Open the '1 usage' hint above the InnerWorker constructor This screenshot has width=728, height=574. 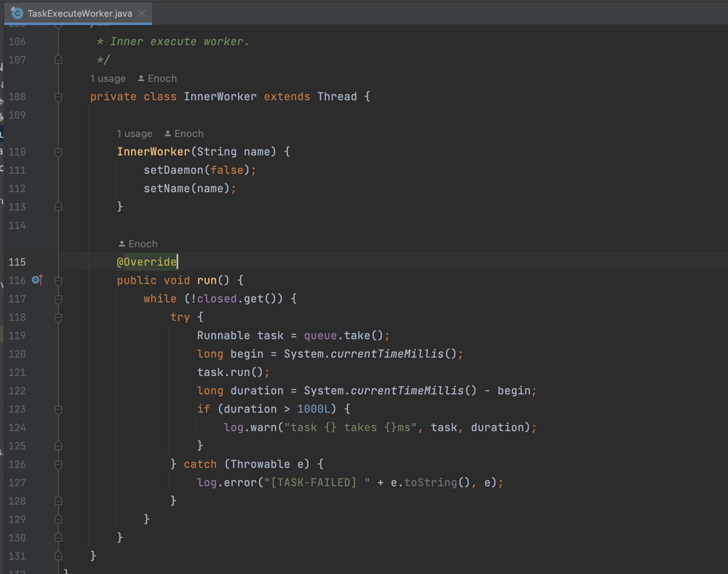pyautogui.click(x=134, y=134)
